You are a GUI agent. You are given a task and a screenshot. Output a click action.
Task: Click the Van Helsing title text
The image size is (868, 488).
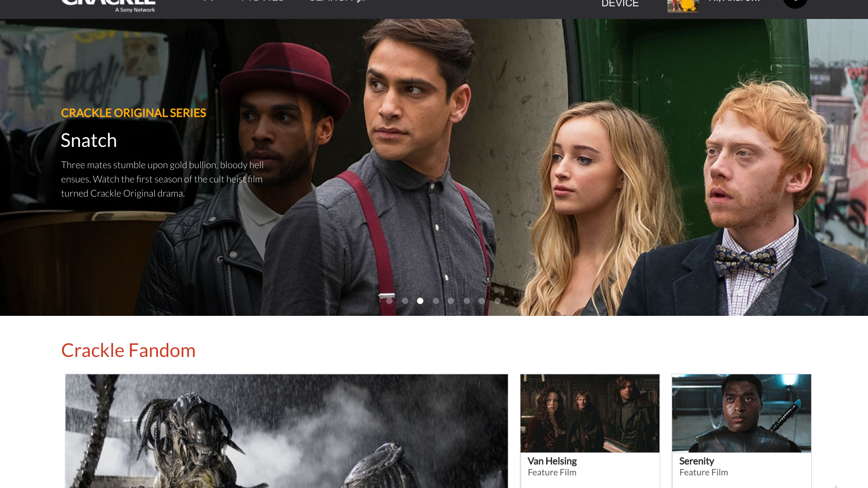click(552, 461)
